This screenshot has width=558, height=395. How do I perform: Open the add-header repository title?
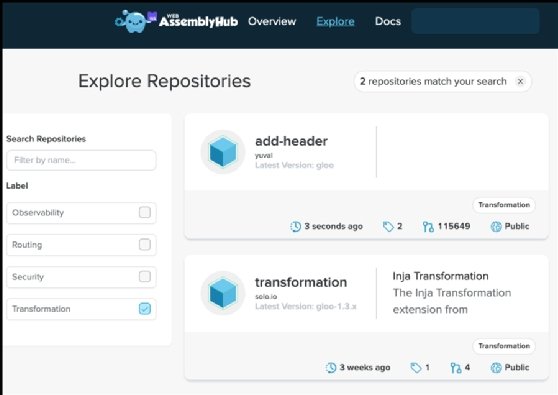[291, 141]
